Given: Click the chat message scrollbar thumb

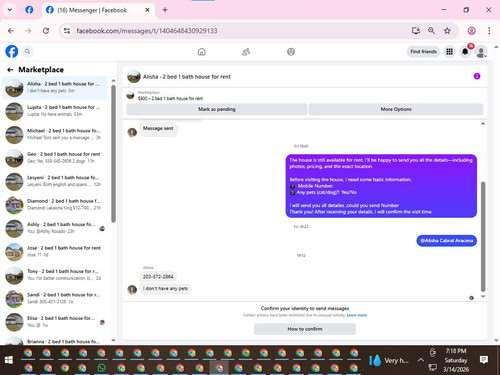Looking at the screenshot, I should (x=483, y=237).
